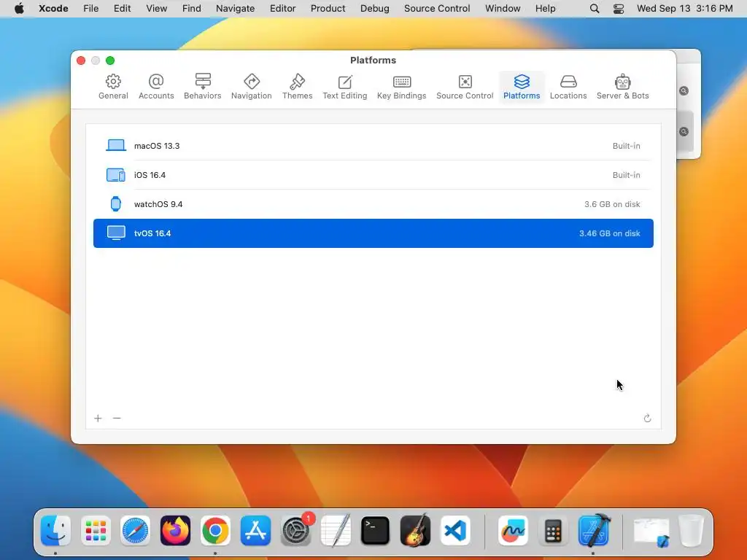The height and width of the screenshot is (560, 747).
Task: Switch to the Behaviors tab
Action: coord(203,87)
